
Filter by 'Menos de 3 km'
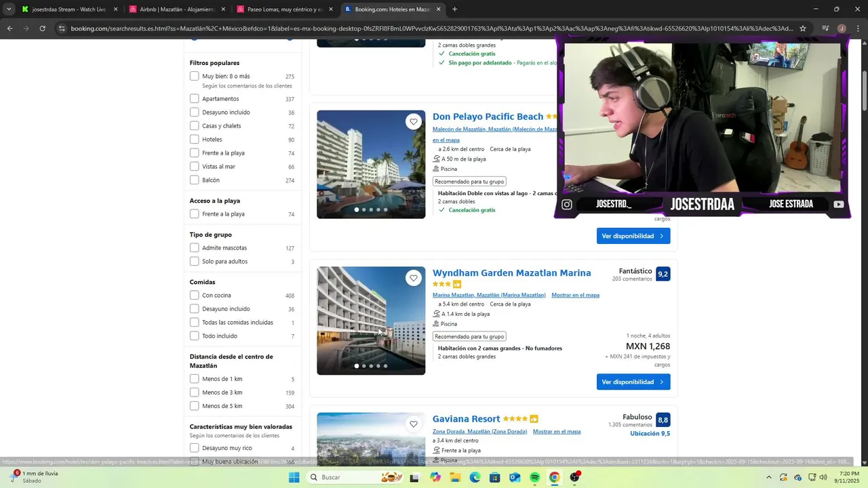(195, 392)
